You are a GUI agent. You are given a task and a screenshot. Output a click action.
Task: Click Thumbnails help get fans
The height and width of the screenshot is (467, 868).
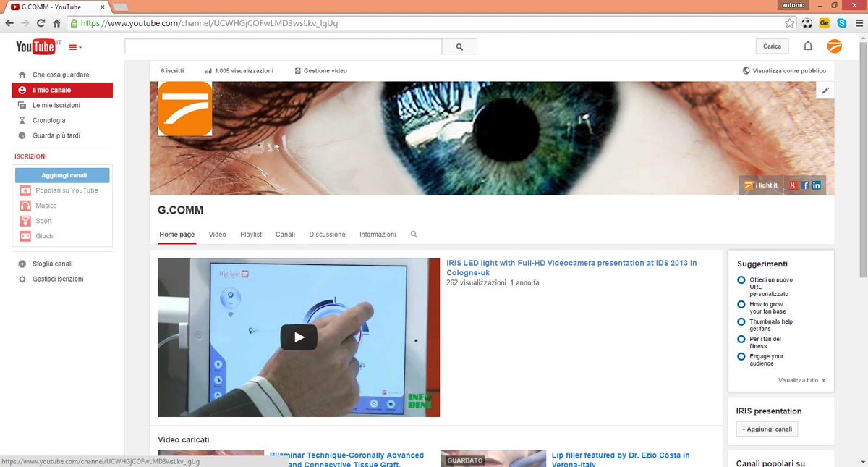(x=771, y=325)
